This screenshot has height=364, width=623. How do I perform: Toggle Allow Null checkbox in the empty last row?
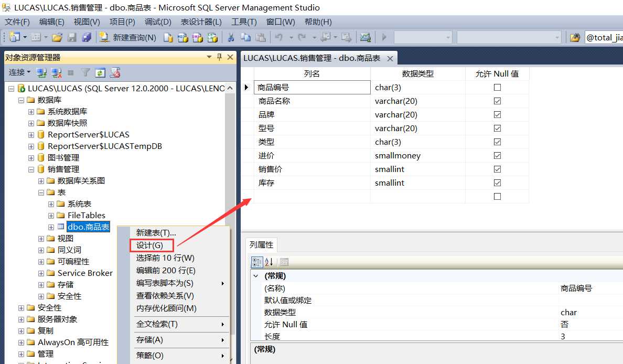click(x=497, y=196)
